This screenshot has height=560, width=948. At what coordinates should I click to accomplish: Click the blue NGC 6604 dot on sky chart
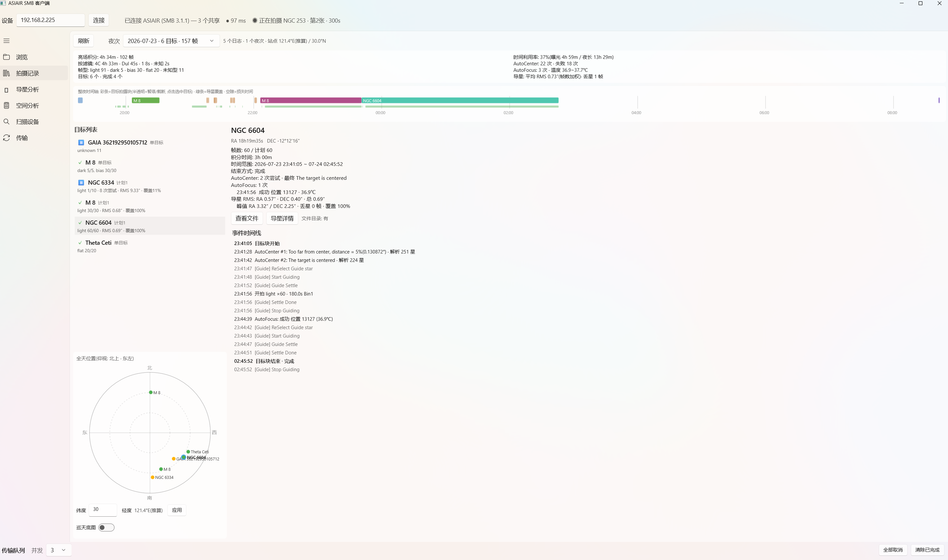[183, 457]
